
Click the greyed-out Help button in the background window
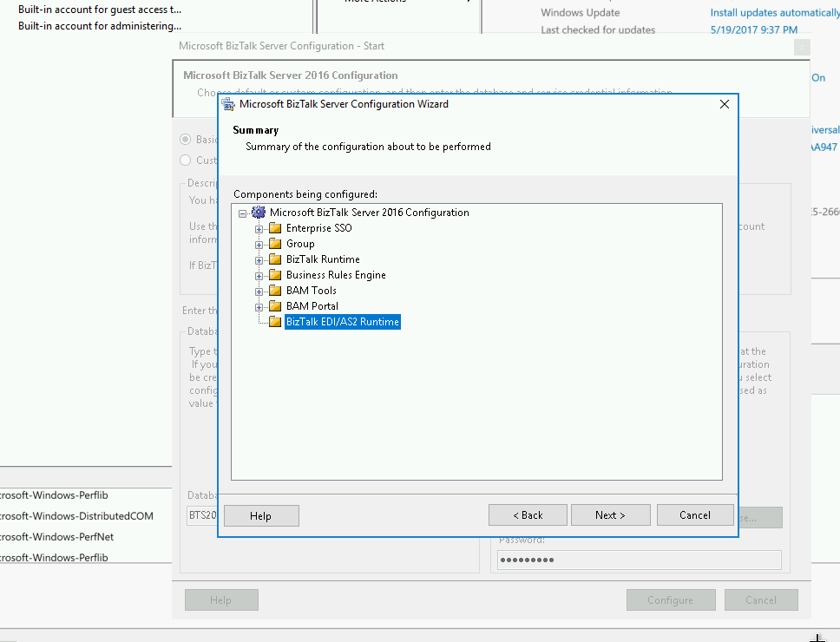(x=221, y=599)
